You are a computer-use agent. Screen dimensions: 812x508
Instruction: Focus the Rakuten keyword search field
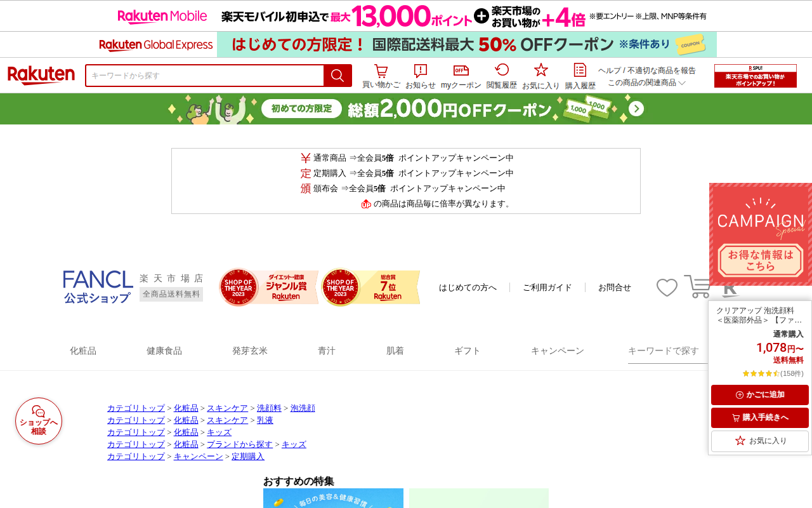(205, 76)
